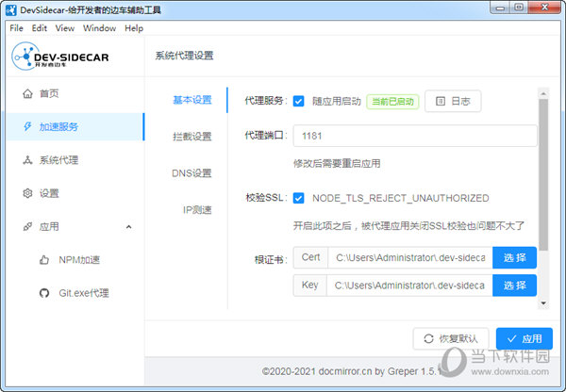Switch to the DNS设置 tab
Image resolution: width=566 pixels, height=392 pixels.
(191, 173)
